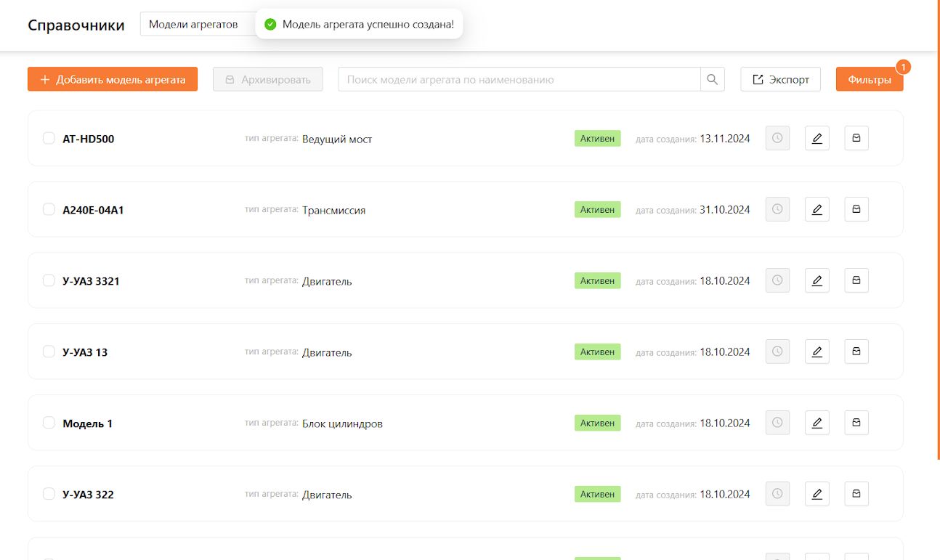Check the Модель 1 checkbox
Image resolution: width=940 pixels, height=560 pixels.
49,423
